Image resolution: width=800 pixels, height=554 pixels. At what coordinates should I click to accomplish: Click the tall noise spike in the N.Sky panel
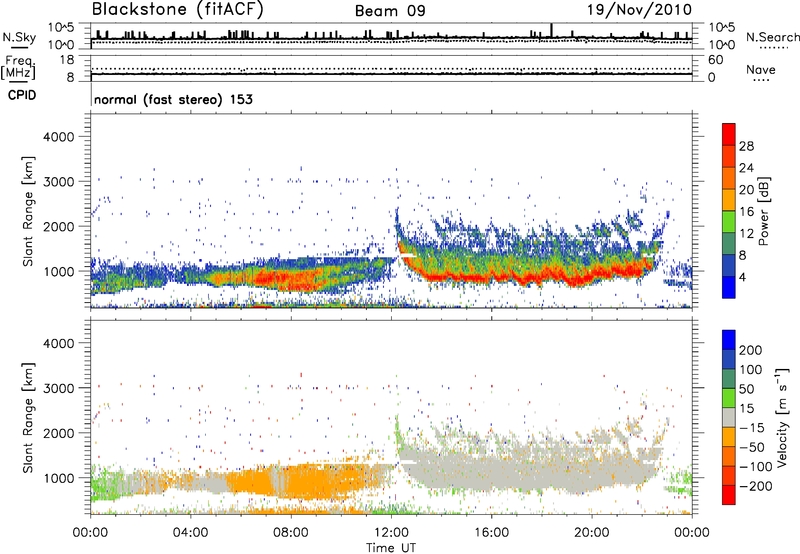click(551, 30)
